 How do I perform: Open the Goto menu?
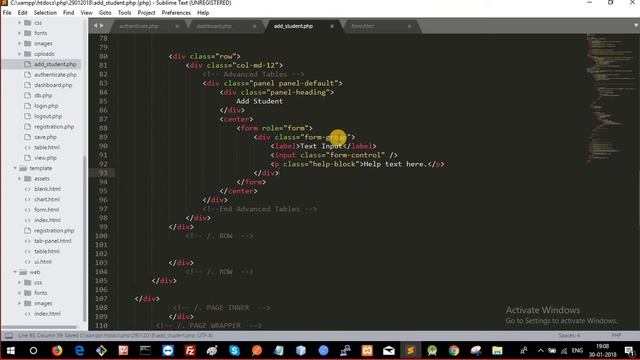pos(105,13)
